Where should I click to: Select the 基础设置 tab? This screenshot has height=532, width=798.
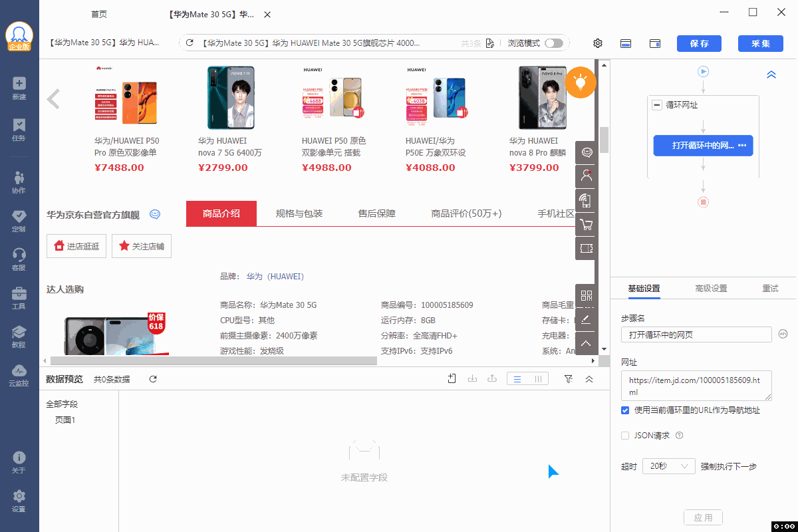[x=644, y=289]
